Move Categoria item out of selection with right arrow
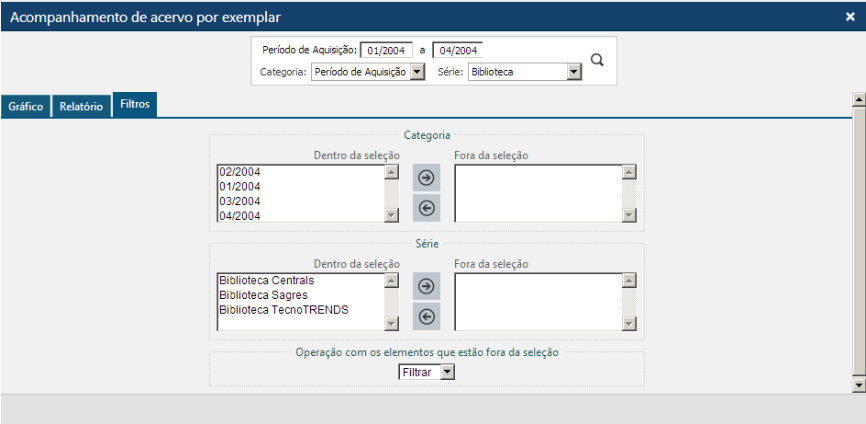This screenshot has width=866, height=424. coord(426,178)
